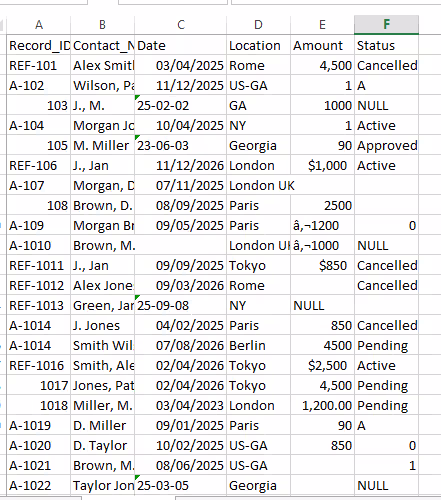Screen dimensions: 441x500
Task: Select status cell 1 in A-1021 row
Action: click(x=386, y=465)
